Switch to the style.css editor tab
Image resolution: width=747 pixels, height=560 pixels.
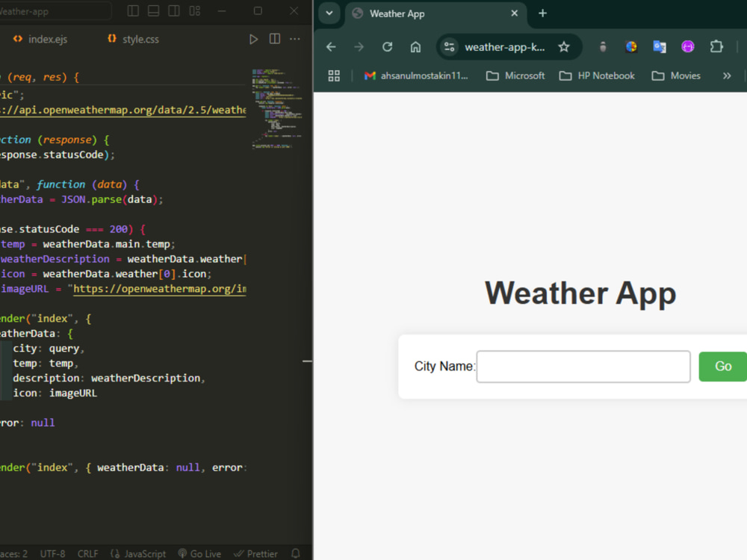(x=134, y=39)
